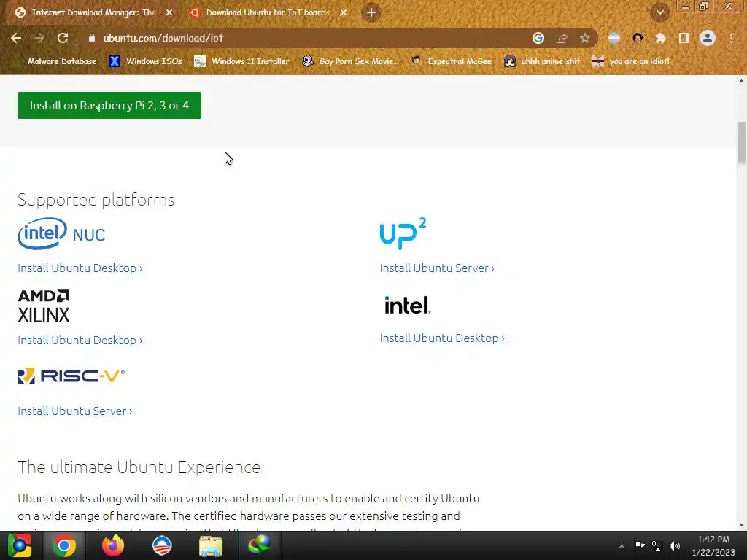The height and width of the screenshot is (560, 747).
Task: Close the Internet Download Manager tab
Action: coord(169,13)
